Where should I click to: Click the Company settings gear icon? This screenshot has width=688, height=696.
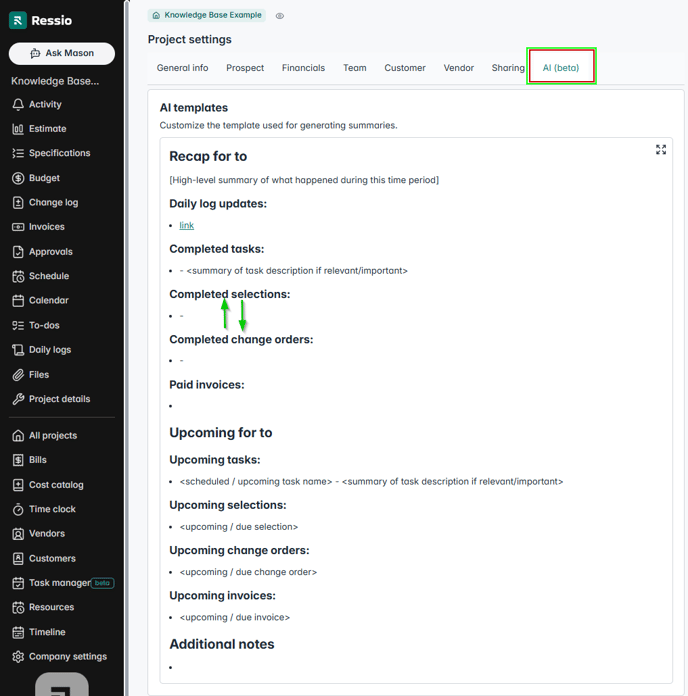(x=18, y=657)
